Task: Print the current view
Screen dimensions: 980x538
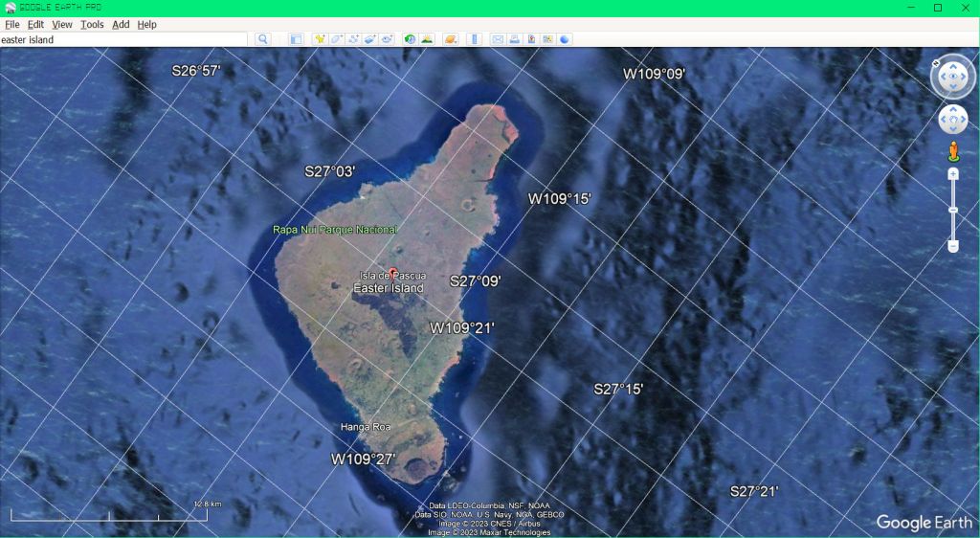Action: pos(514,39)
